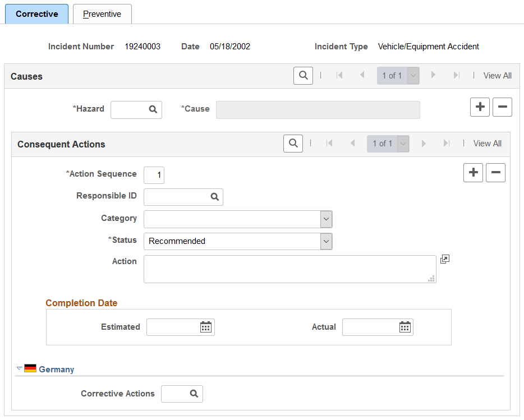
Task: Click the disabled Cause field
Action: (x=318, y=109)
